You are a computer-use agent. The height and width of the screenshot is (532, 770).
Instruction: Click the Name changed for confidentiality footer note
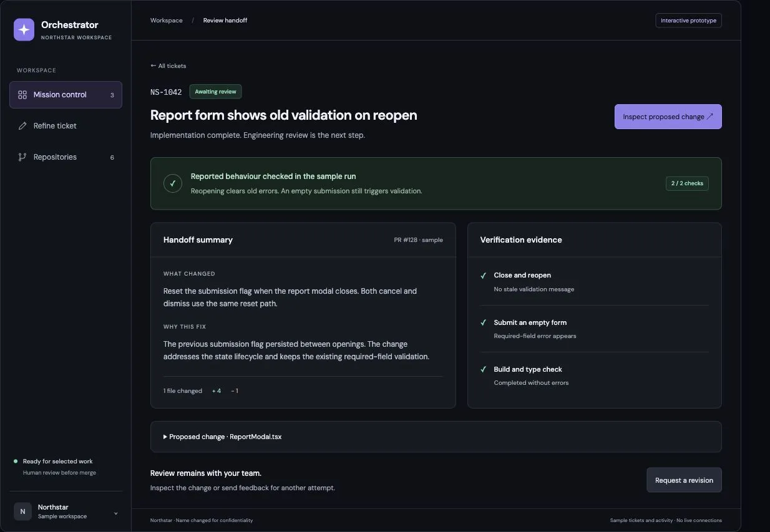click(x=213, y=520)
